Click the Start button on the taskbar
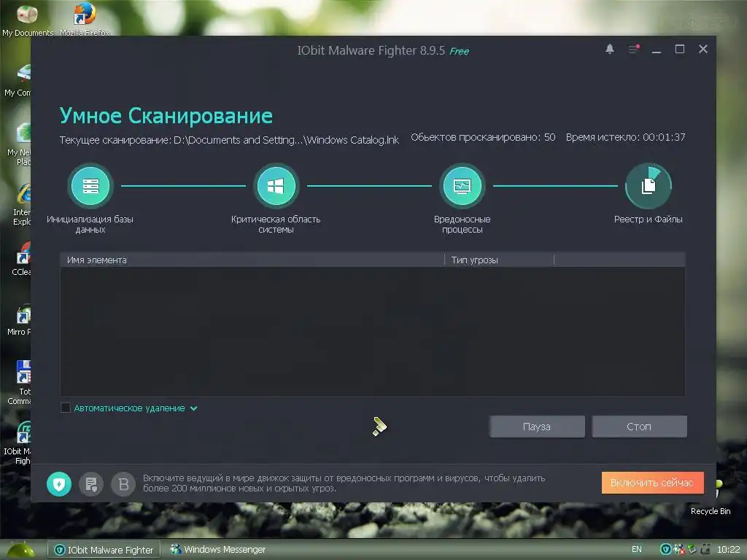The height and width of the screenshot is (560, 747). pyautogui.click(x=21, y=550)
